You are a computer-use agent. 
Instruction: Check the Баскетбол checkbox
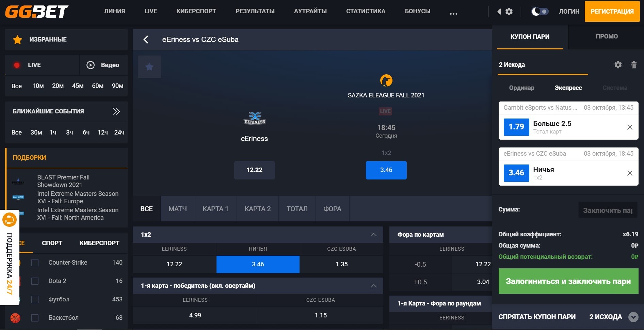(x=35, y=318)
